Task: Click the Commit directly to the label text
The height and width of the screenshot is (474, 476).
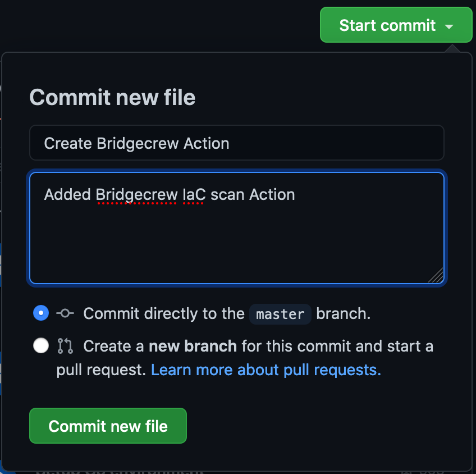Action: (164, 313)
